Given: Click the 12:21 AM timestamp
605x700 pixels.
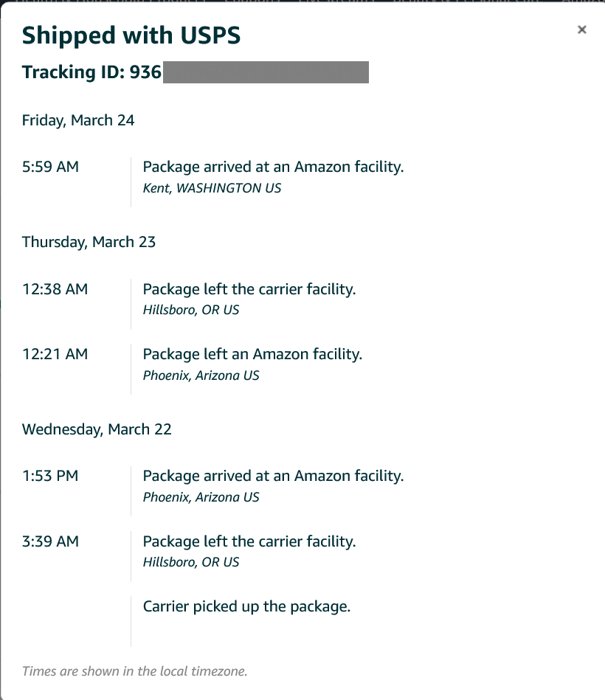Looking at the screenshot, I should (55, 354).
